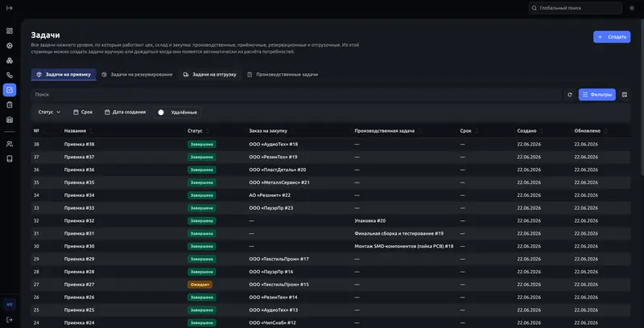Screen dimensions: 644x328
Task: Click the Задачи page heading
Action: pyautogui.click(x=45, y=35)
